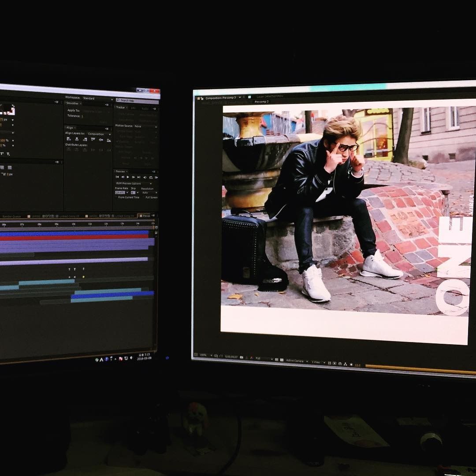Screen dimensions: 476x476
Task: Select Composition Pre-comp 3 viewer tab
Action: (x=220, y=98)
